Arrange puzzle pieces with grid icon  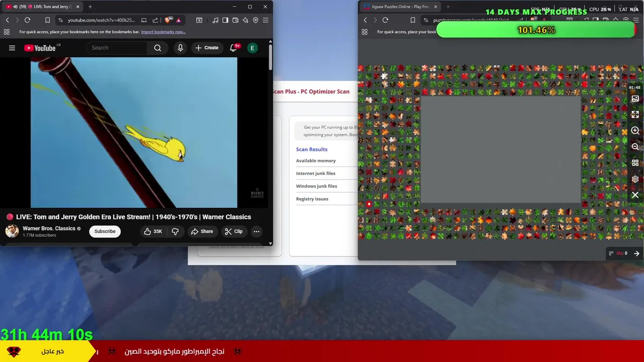tap(635, 163)
